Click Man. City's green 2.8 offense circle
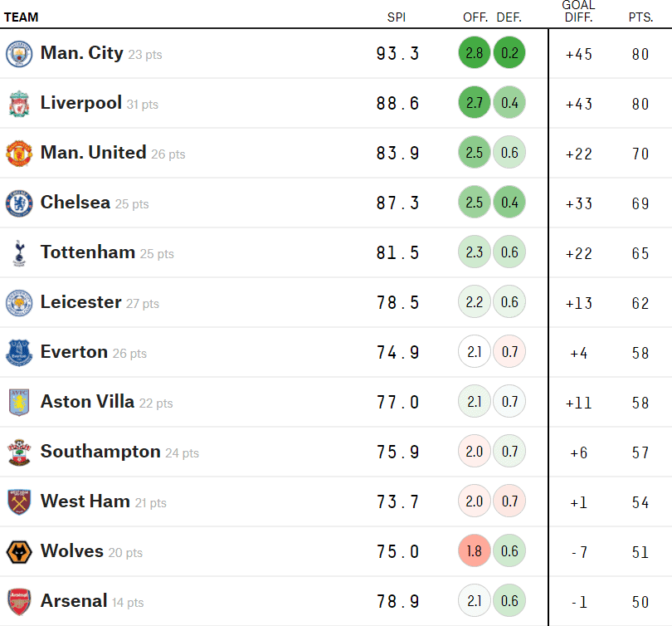672x626 pixels. coord(474,53)
